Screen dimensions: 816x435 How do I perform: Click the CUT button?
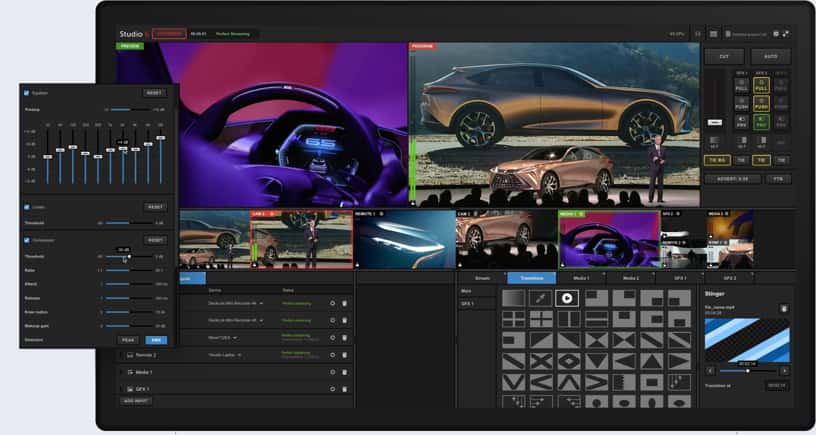(724, 56)
